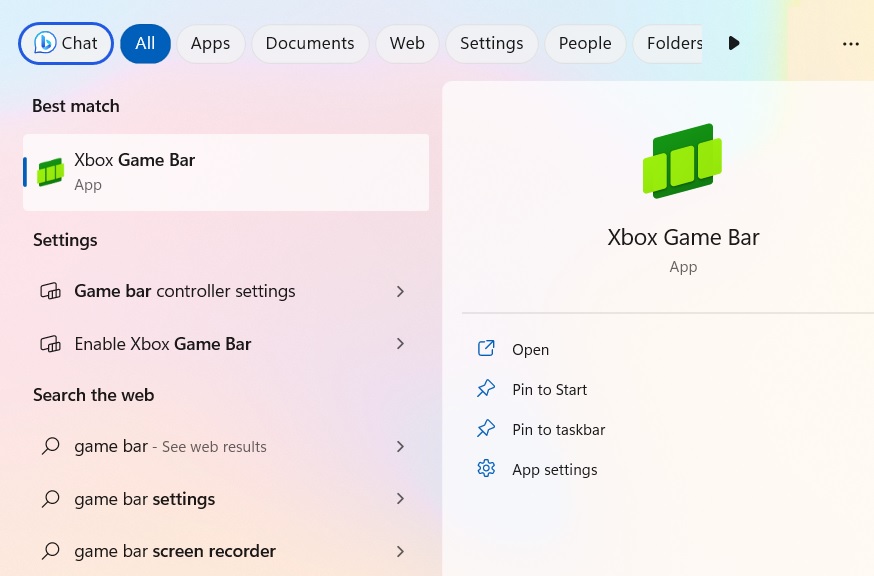Expand the Game bar controller settings entry

(400, 291)
